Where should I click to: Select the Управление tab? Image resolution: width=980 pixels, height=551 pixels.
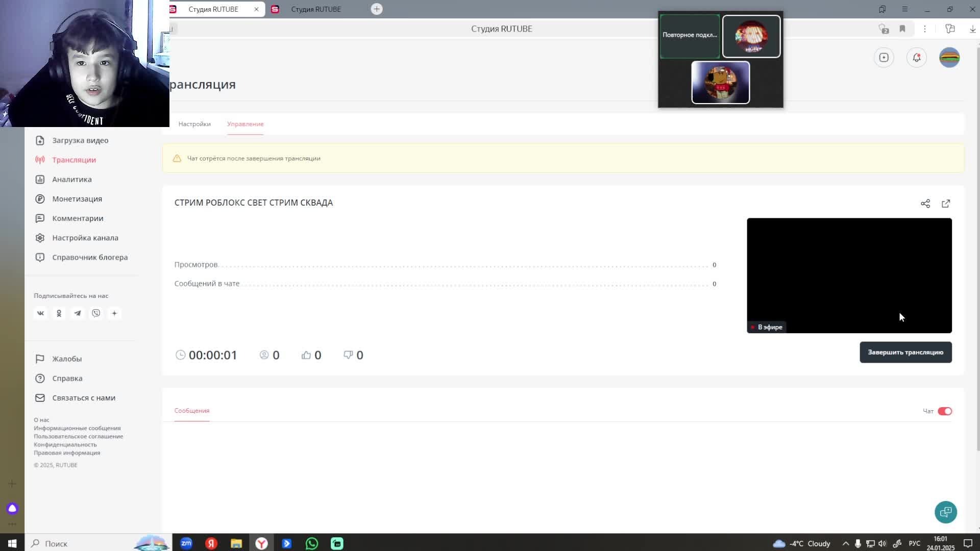pos(246,124)
